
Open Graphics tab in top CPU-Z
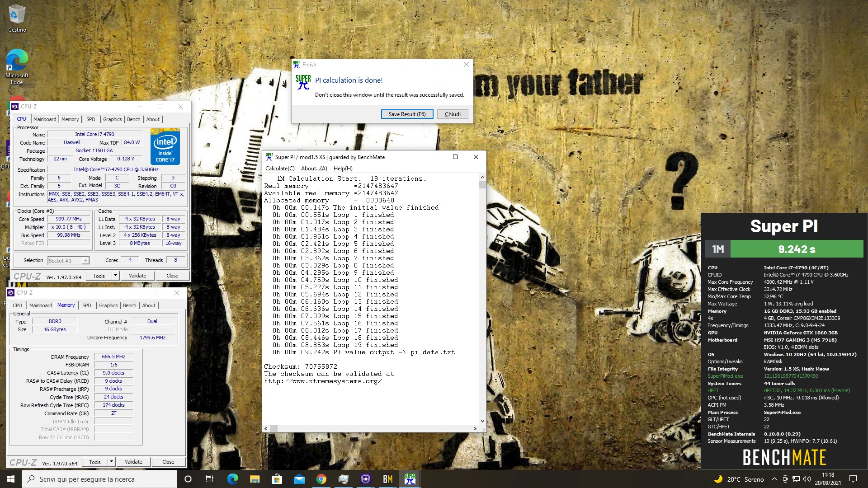pyautogui.click(x=112, y=119)
